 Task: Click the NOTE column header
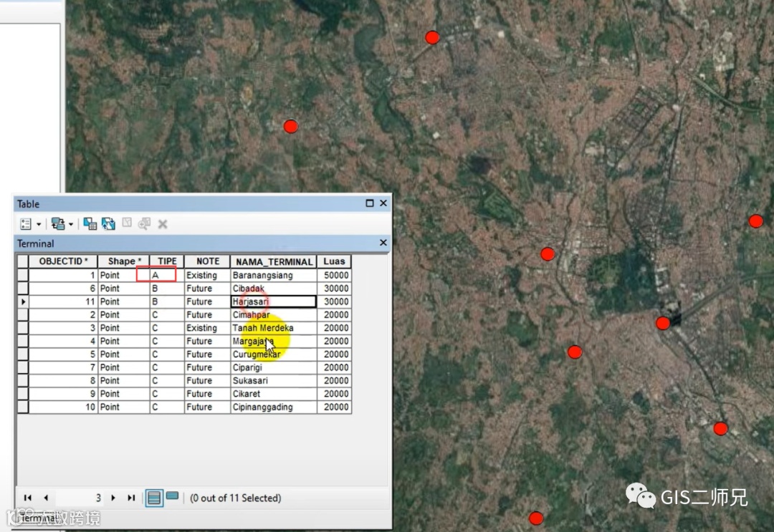pyautogui.click(x=207, y=261)
